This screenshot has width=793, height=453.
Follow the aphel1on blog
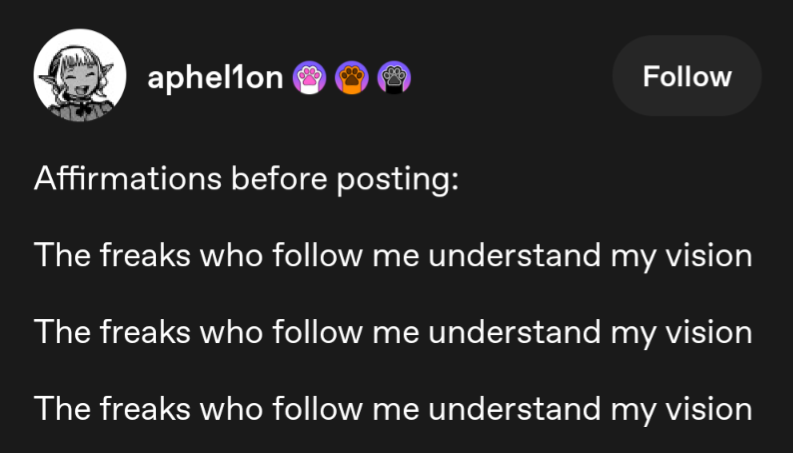(x=686, y=76)
